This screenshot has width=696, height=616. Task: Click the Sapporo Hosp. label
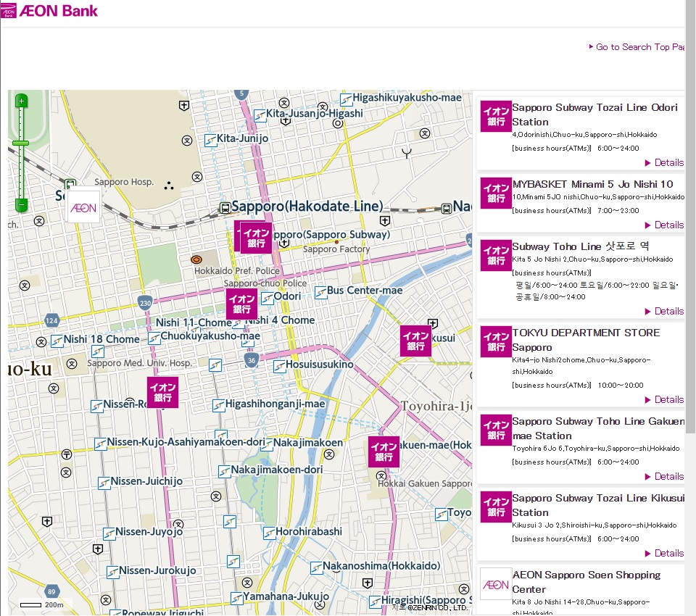pyautogui.click(x=124, y=182)
